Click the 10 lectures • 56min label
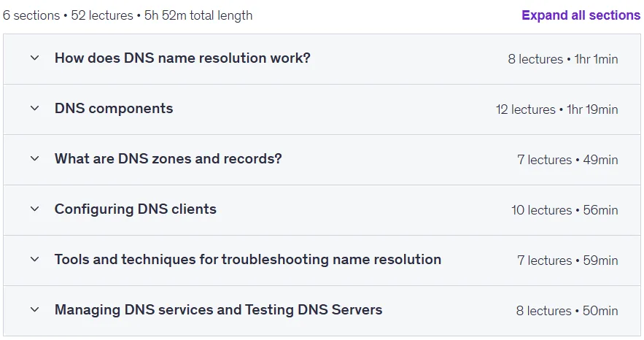The width and height of the screenshot is (644, 340). click(565, 210)
